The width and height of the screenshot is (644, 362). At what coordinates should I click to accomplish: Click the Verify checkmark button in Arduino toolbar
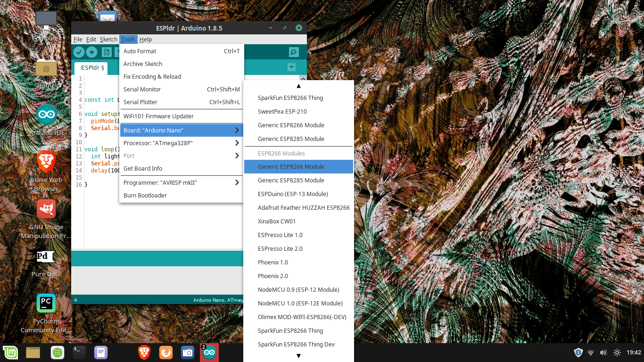tap(79, 52)
